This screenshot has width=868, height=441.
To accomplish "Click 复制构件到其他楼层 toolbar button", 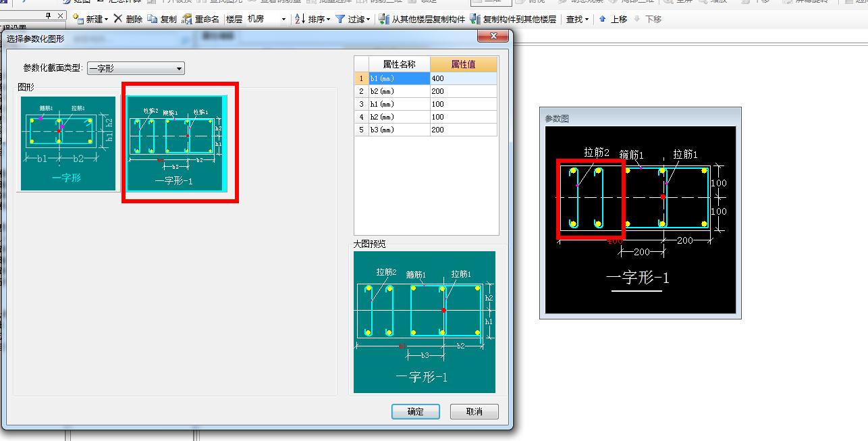I will click(513, 19).
